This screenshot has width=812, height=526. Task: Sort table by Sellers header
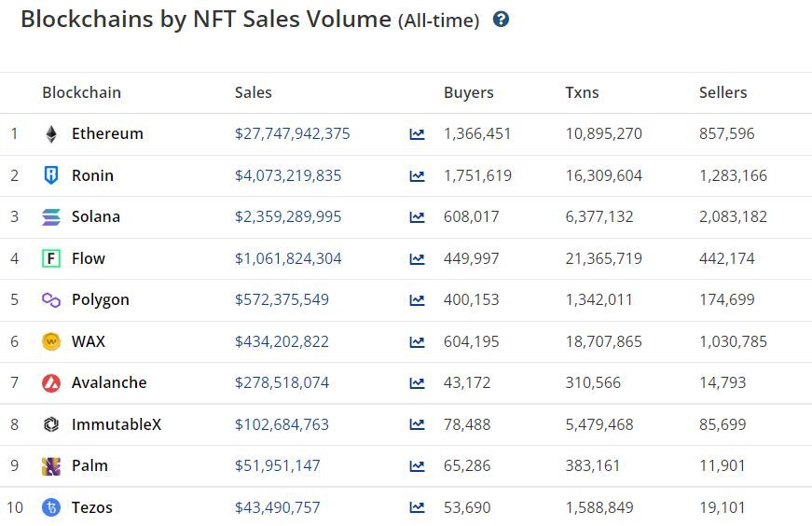pos(723,92)
